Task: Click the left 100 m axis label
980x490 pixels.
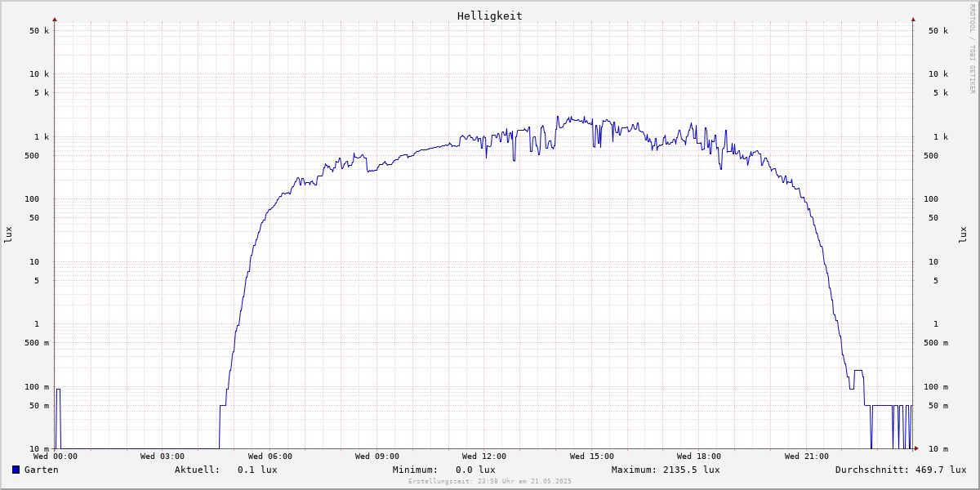Action: coord(37,387)
